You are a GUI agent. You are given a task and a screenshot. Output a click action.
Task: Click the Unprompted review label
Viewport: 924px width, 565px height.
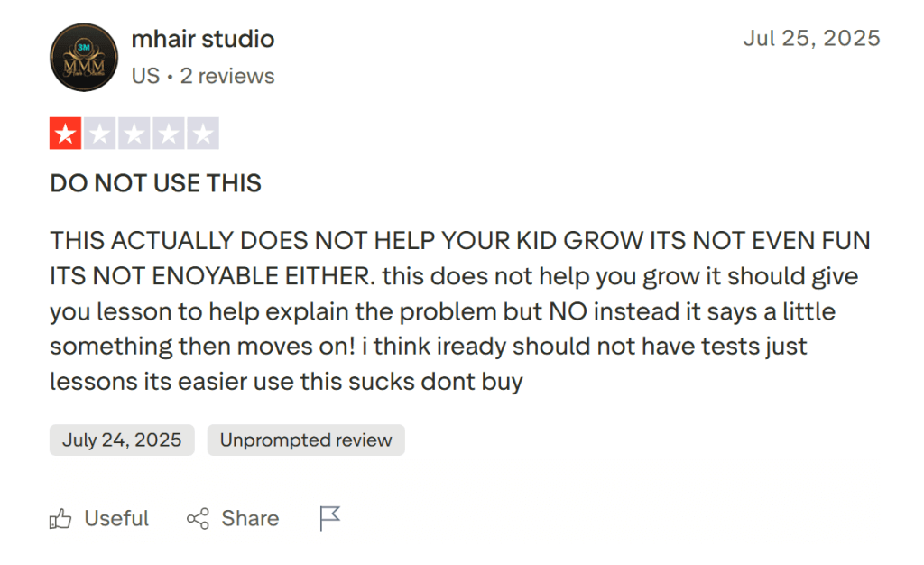[306, 440]
